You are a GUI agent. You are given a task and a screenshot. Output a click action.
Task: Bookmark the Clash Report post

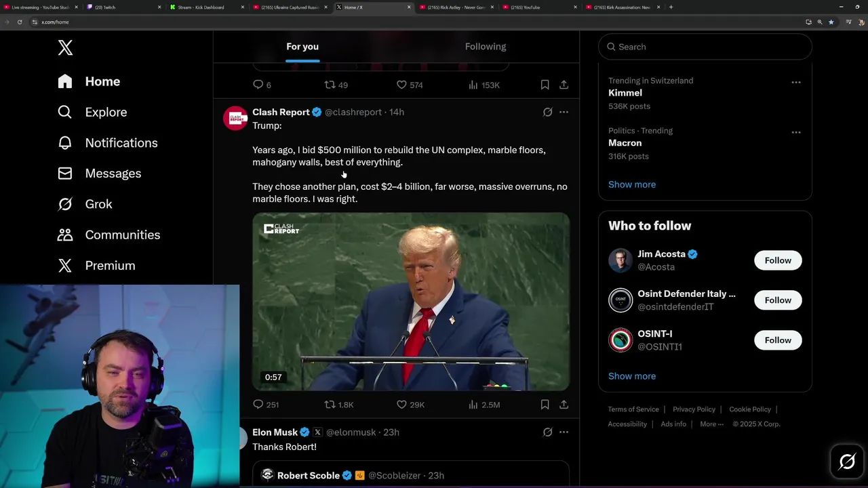545,405
